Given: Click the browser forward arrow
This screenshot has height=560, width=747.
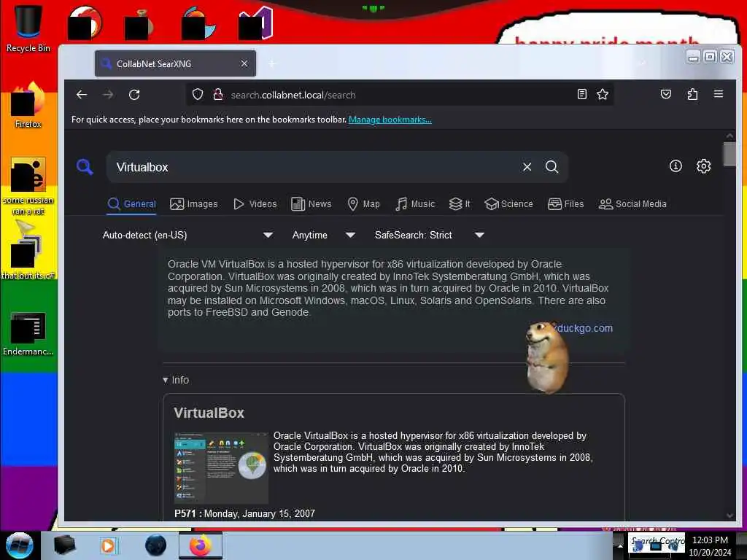Looking at the screenshot, I should pos(108,95).
